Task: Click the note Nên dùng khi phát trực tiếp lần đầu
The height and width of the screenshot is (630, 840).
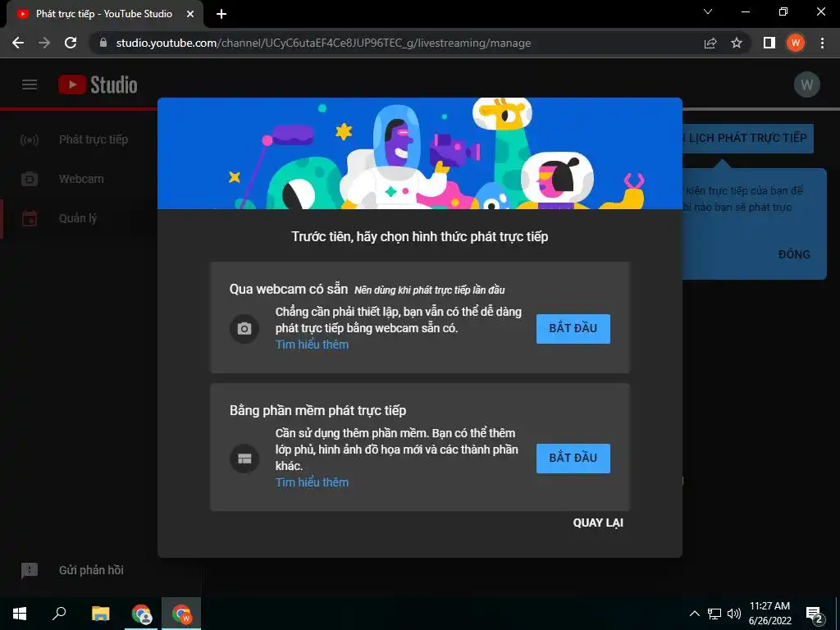Action: coord(430,290)
